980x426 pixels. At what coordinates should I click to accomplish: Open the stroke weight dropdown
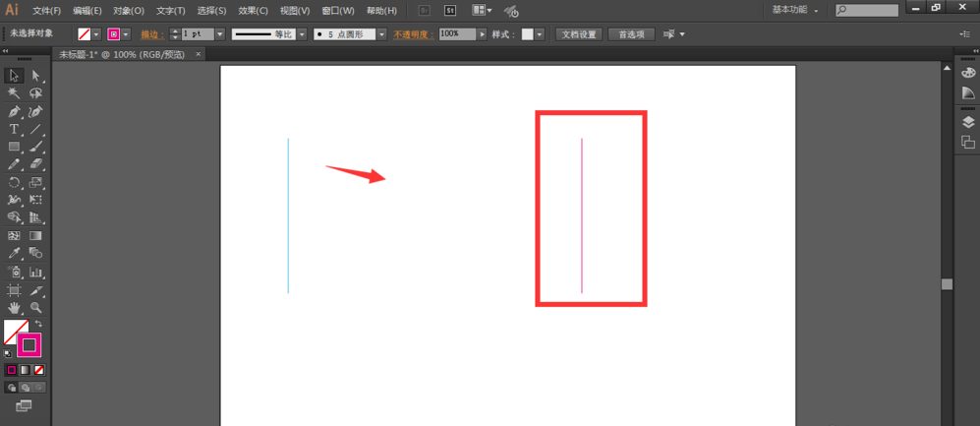click(220, 34)
